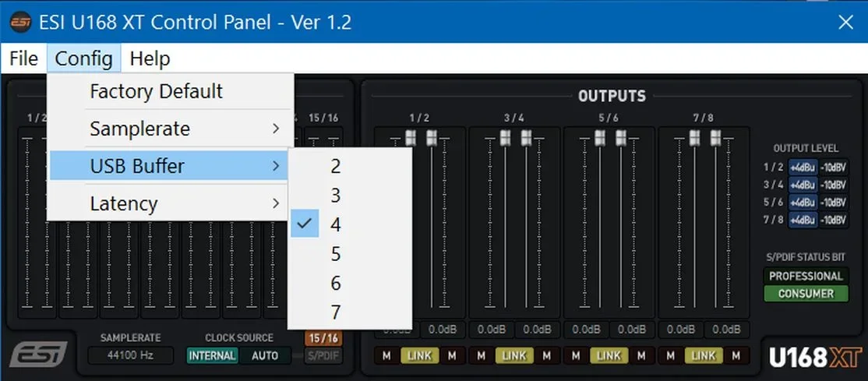
Task: Mute right channel of output 1/2
Action: [x=452, y=355]
